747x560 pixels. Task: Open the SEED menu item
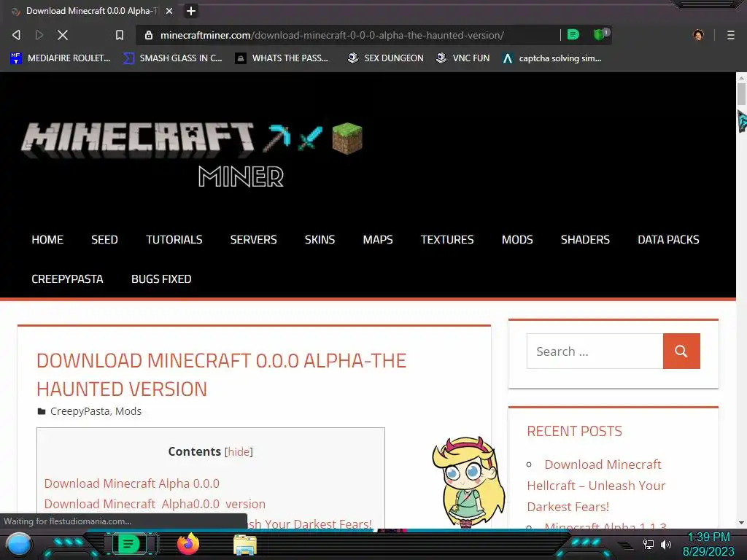coord(104,239)
